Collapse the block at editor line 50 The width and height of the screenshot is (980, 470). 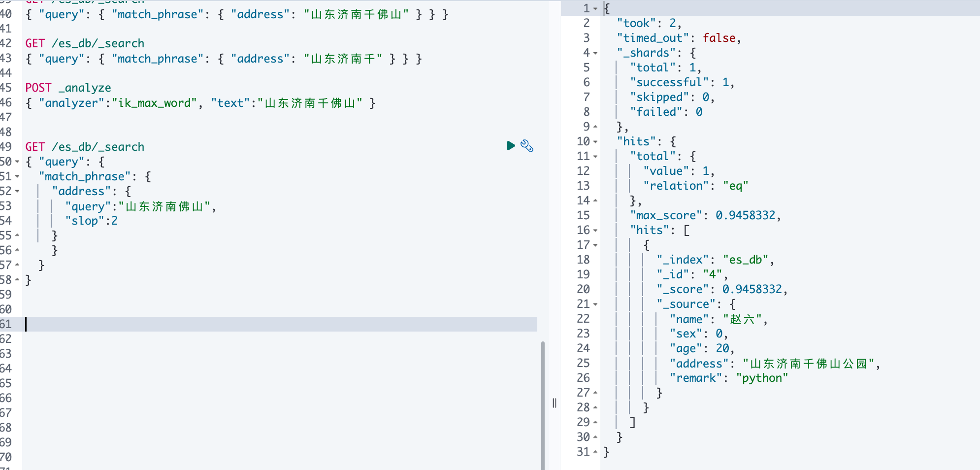point(17,162)
